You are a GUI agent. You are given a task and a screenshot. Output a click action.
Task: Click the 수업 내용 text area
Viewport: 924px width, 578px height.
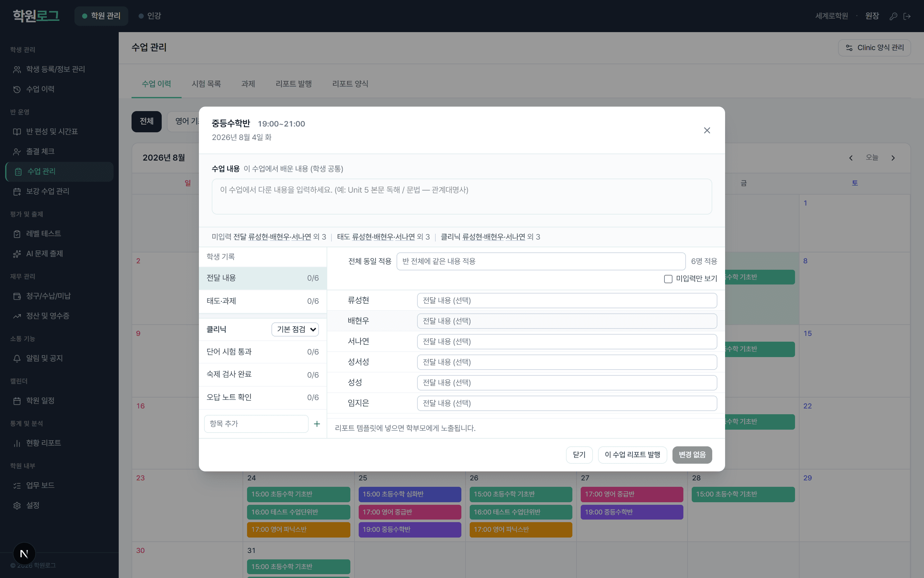coord(462,197)
